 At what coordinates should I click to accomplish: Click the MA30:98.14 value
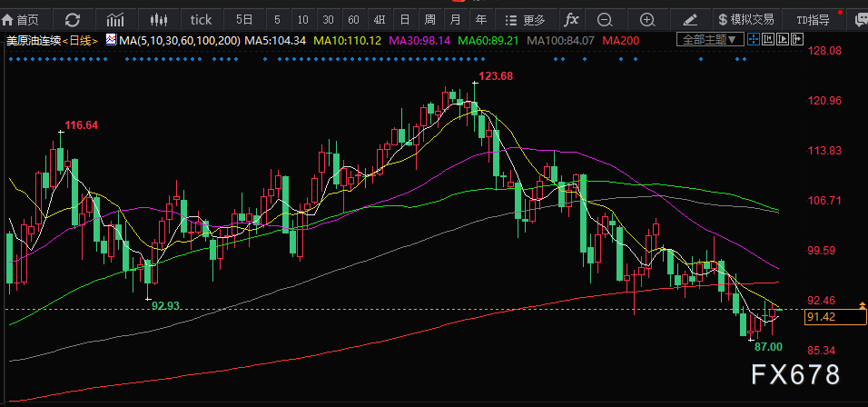[x=419, y=40]
